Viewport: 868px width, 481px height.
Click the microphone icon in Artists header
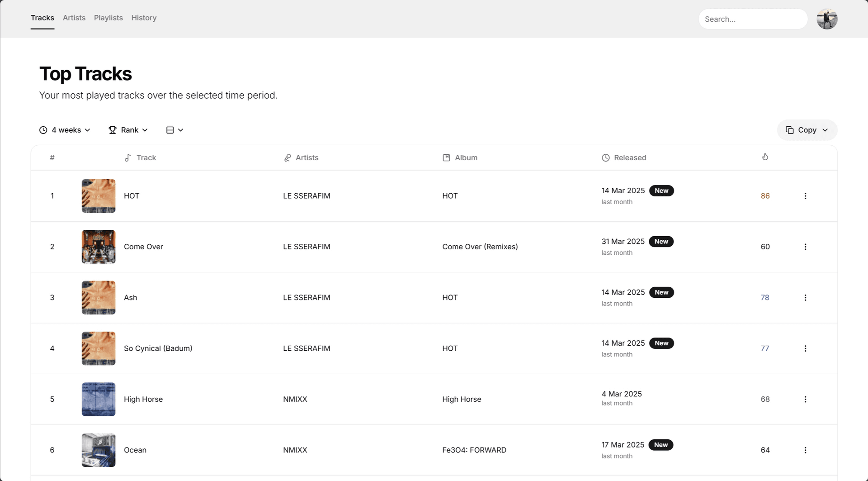tap(288, 157)
